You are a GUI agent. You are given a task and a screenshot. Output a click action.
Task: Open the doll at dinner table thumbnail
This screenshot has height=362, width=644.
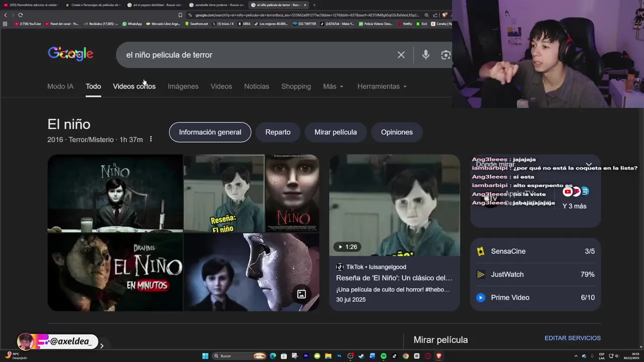(115, 193)
